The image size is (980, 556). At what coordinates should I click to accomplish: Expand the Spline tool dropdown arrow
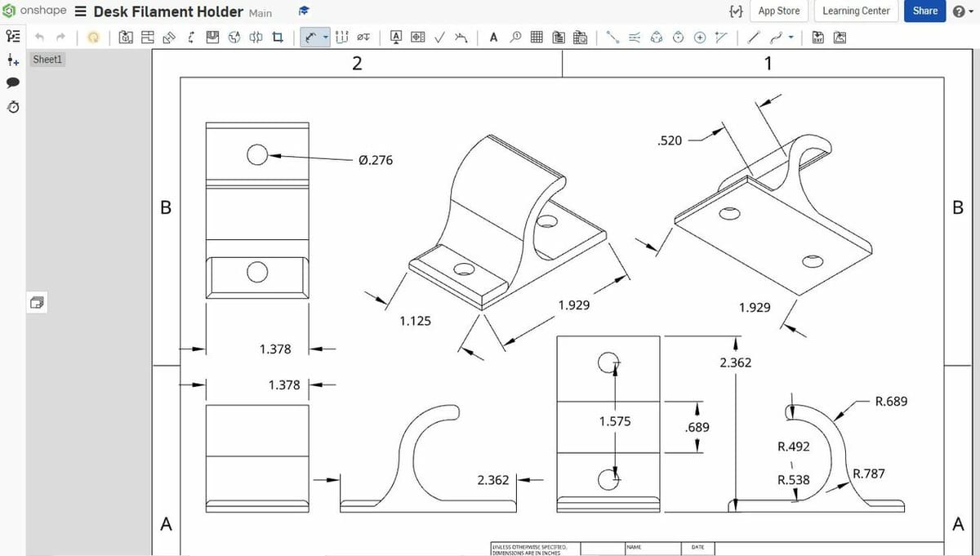click(791, 38)
